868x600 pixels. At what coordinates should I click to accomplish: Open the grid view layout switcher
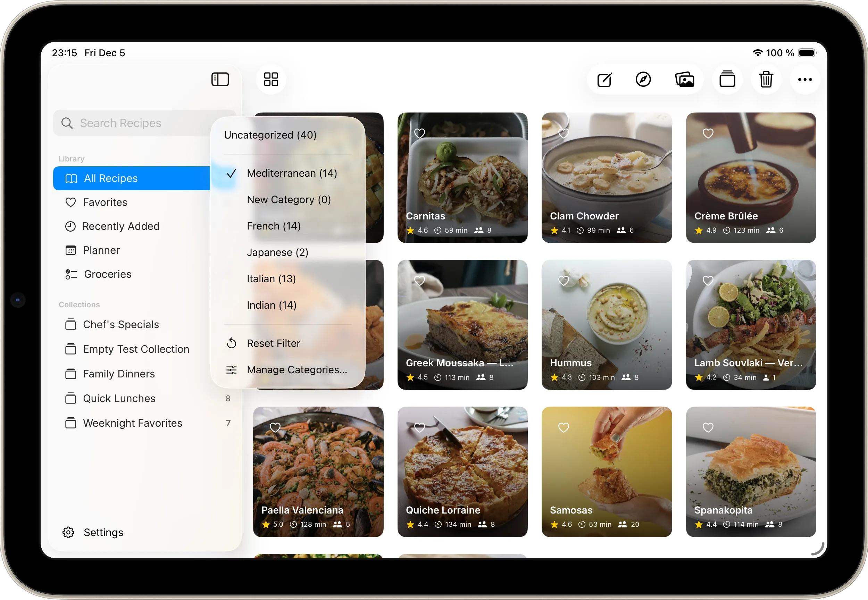[271, 79]
